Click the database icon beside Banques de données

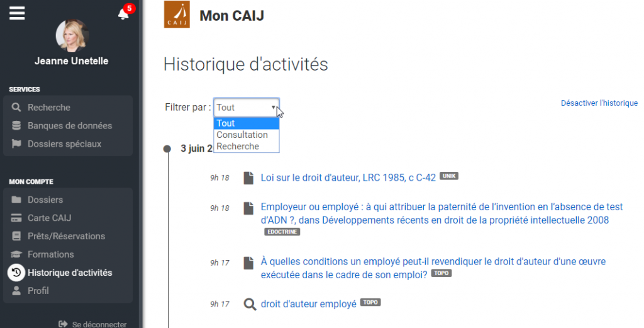click(x=16, y=126)
